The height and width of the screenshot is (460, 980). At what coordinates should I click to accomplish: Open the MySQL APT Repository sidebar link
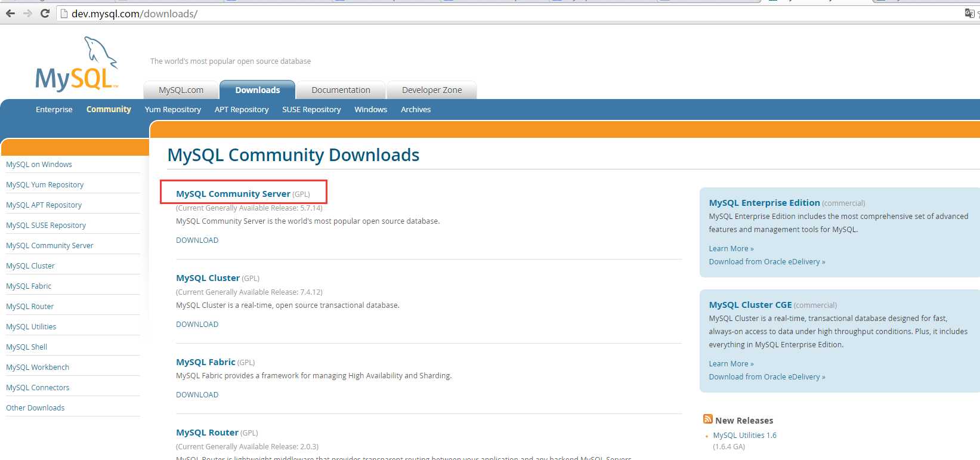pos(44,205)
